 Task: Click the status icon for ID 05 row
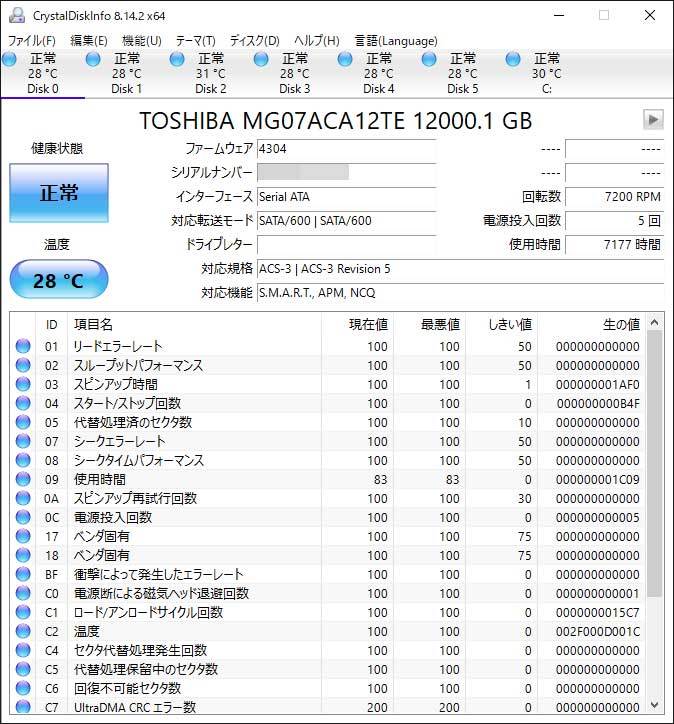(23, 422)
